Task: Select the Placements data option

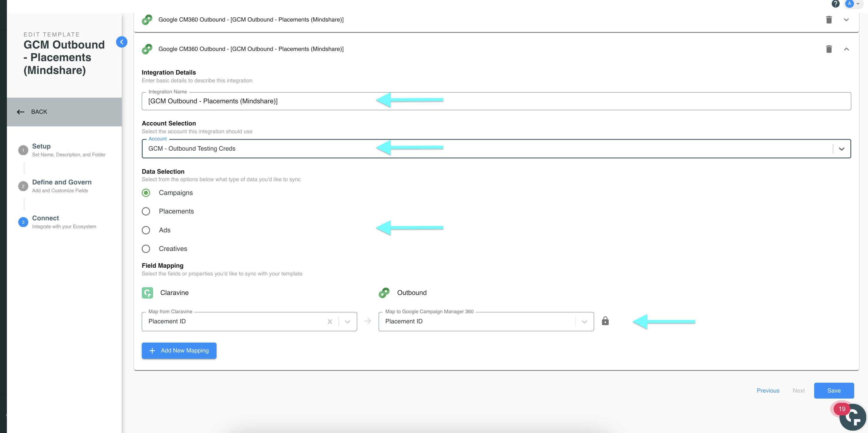Action: [x=146, y=211]
